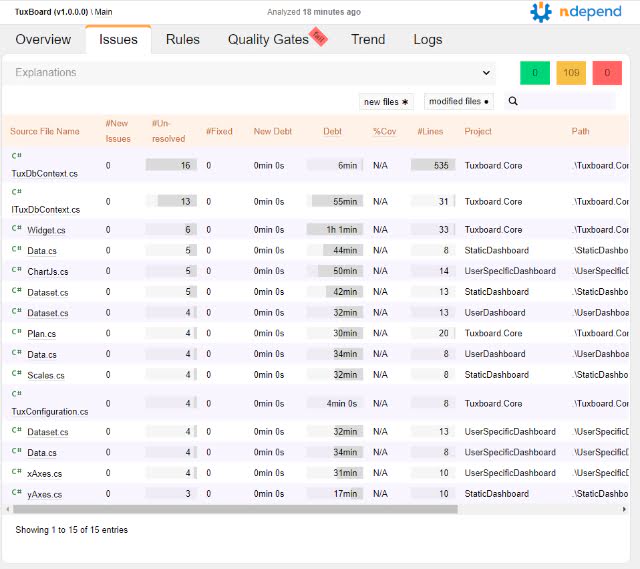Expand the Explanations dropdown arrow
640x569 pixels.
pyautogui.click(x=486, y=73)
